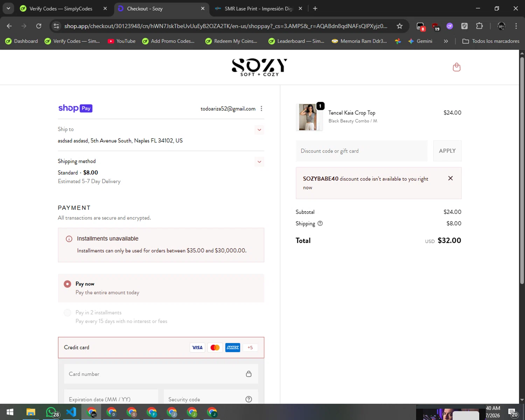The width and height of the screenshot is (525, 420).
Task: Click the Card number field
Action: pos(161,374)
